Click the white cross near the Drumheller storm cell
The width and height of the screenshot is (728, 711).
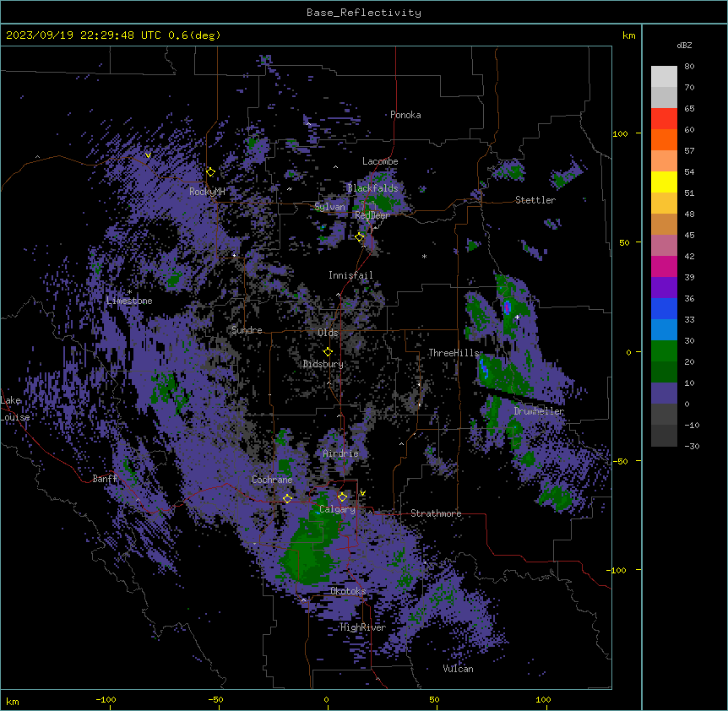[517, 317]
